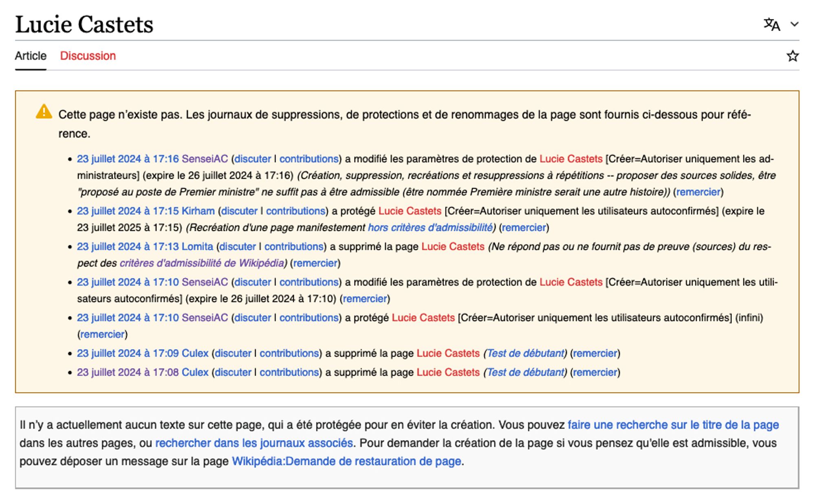
Task: Open Test de débutant link in 17:09 entry
Action: pyautogui.click(x=525, y=353)
